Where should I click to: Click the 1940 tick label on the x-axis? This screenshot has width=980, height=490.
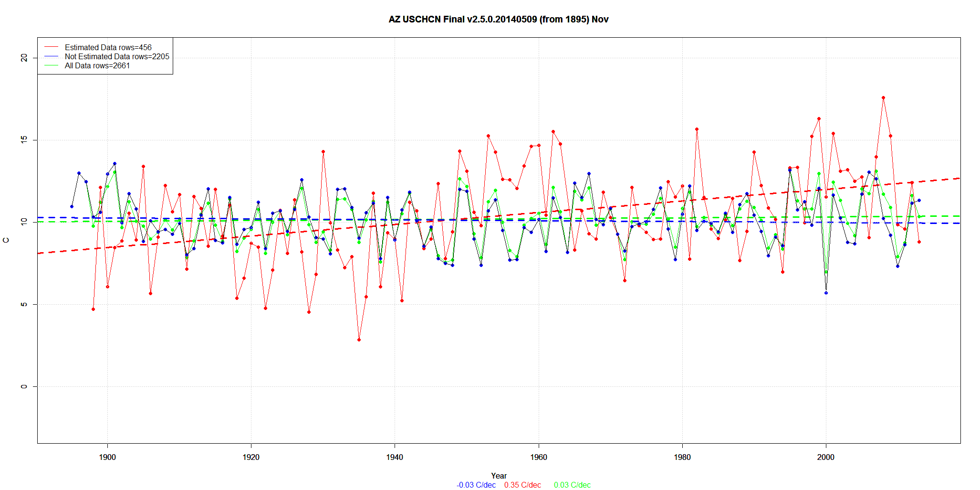point(395,457)
